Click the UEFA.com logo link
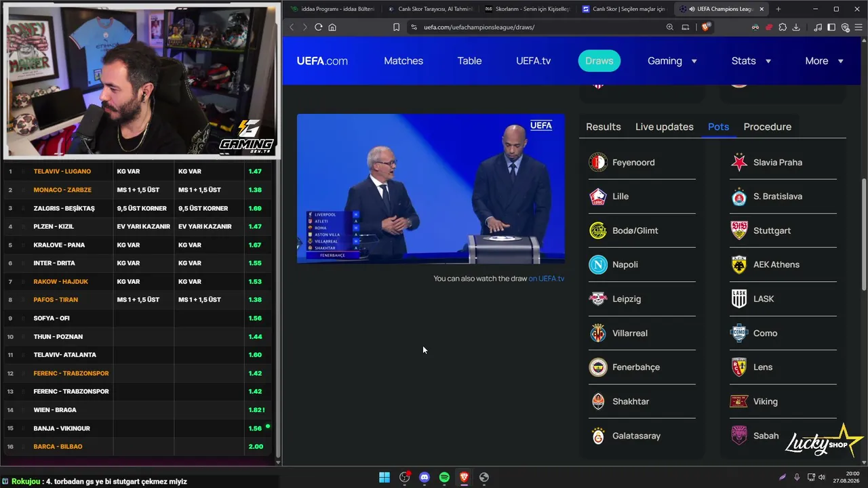This screenshot has height=488, width=868. (x=322, y=61)
